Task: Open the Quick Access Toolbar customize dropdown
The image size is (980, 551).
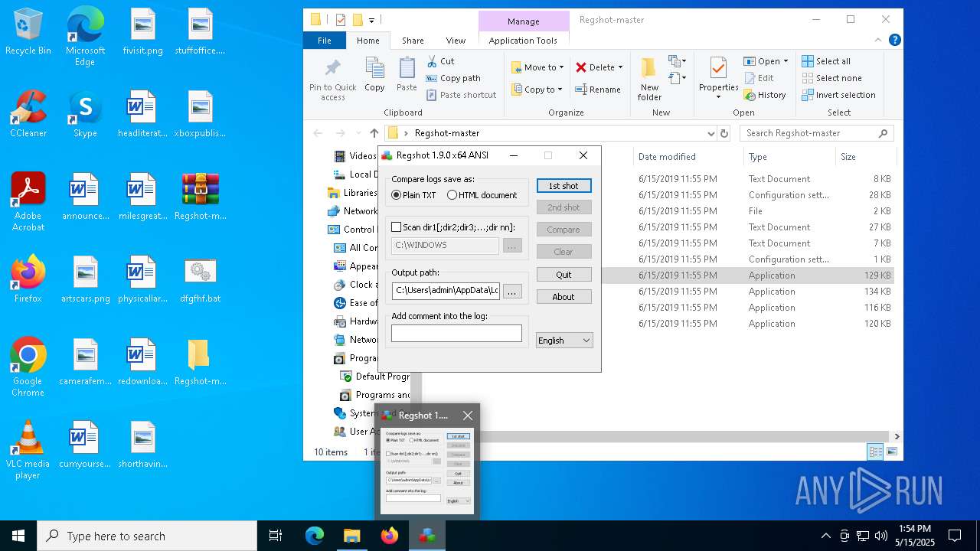Action: coord(372,20)
